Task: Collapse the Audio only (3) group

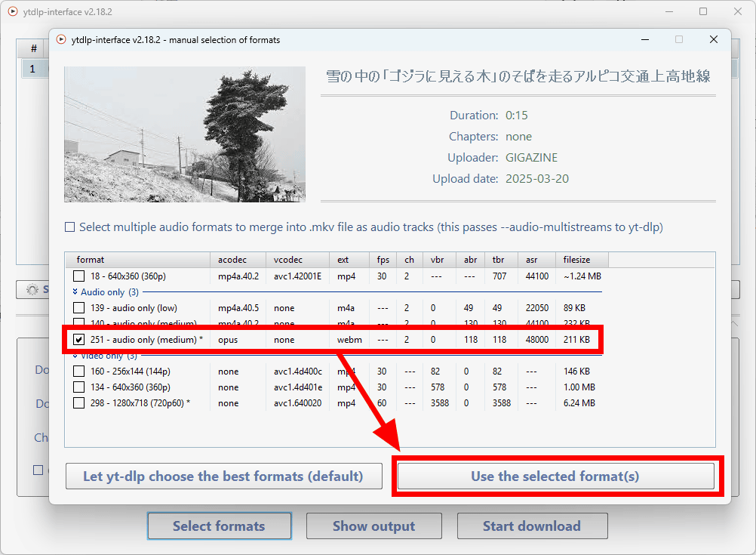Action: click(x=75, y=291)
